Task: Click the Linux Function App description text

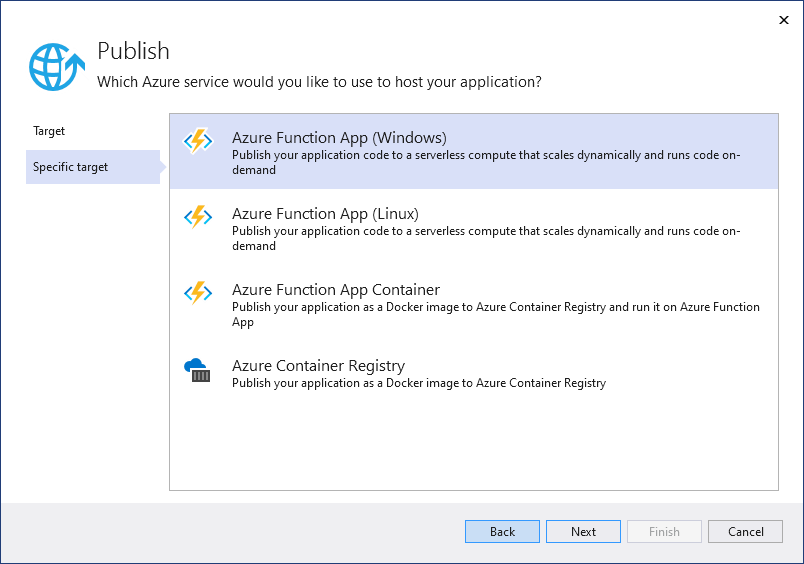Action: point(486,238)
